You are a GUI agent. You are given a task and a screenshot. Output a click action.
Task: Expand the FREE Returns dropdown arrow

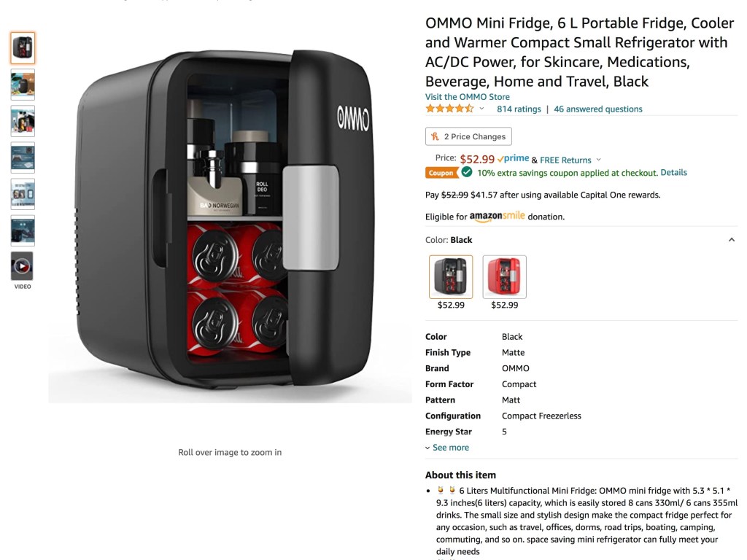pyautogui.click(x=599, y=160)
